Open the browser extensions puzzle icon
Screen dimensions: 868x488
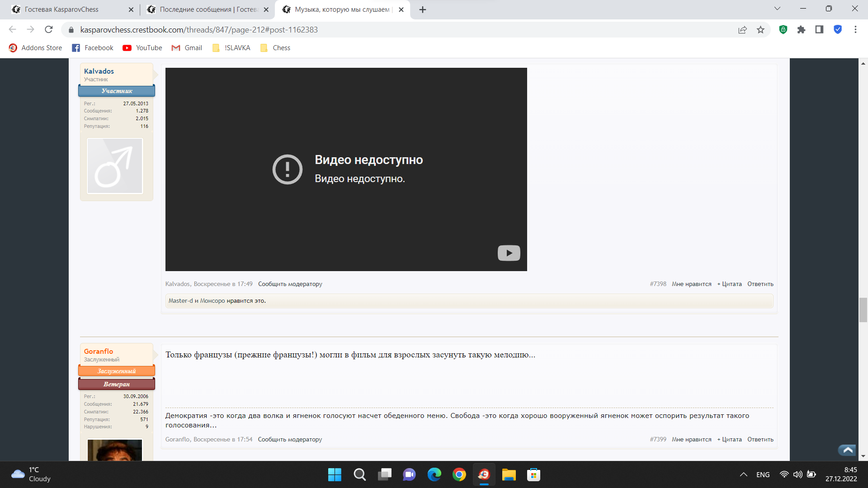pos(801,30)
